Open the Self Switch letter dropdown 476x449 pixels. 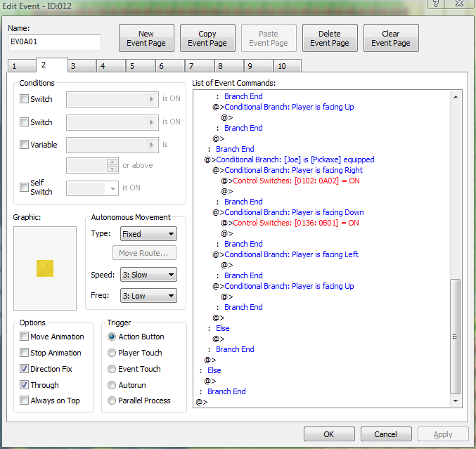point(92,188)
